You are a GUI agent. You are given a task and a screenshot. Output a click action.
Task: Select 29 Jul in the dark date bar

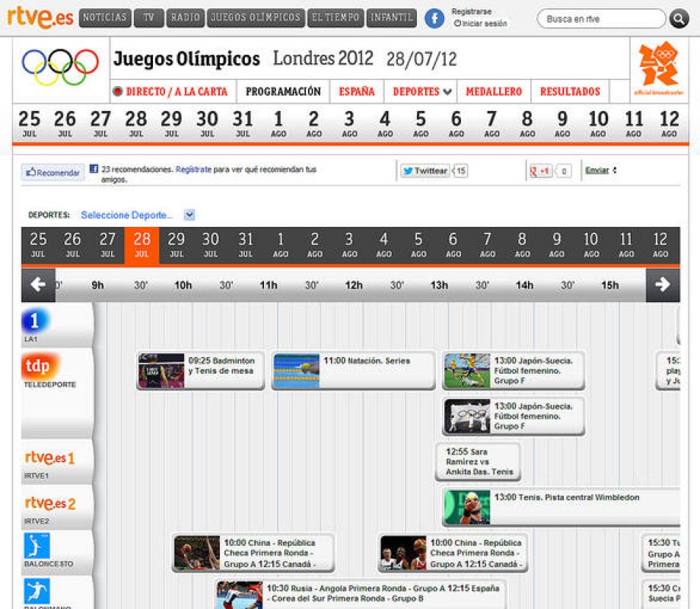pyautogui.click(x=176, y=244)
